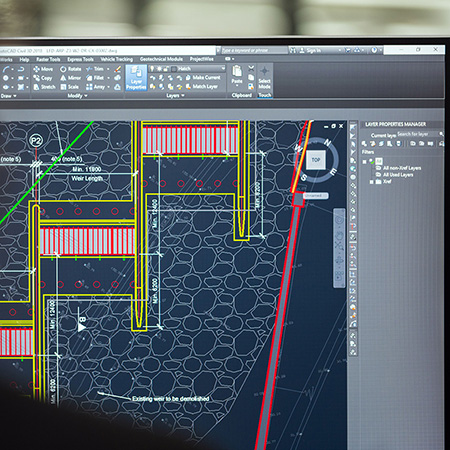Select the Rotate tool
The image size is (450, 450).
(70, 69)
